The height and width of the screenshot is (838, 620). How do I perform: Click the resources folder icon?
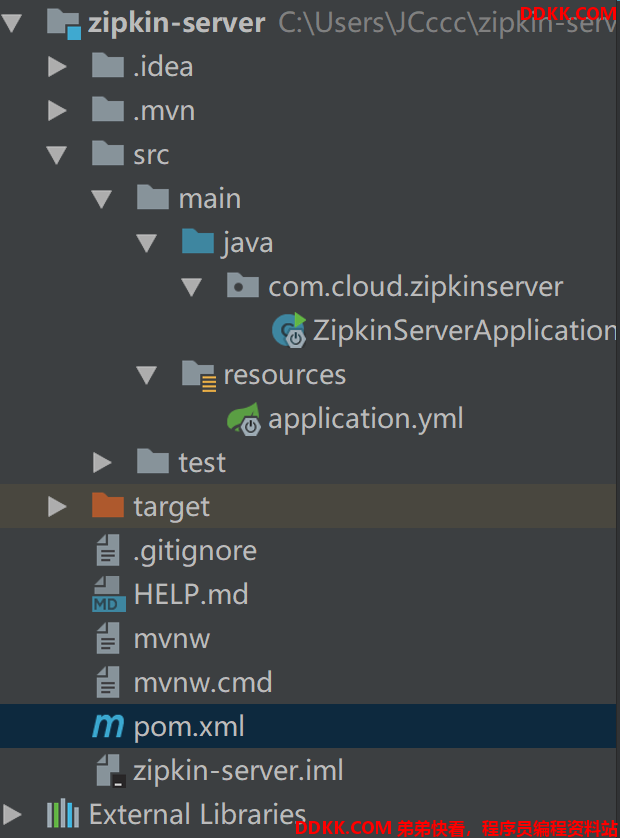tap(199, 376)
